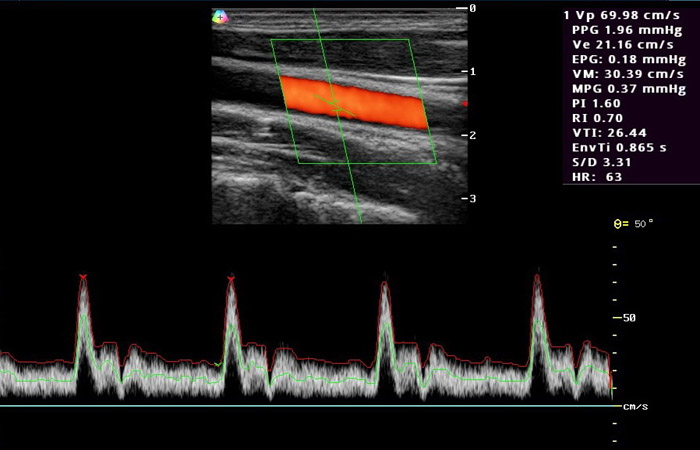Click the 50 velocity scale tick
Screen dimensions: 700x450
click(x=630, y=318)
